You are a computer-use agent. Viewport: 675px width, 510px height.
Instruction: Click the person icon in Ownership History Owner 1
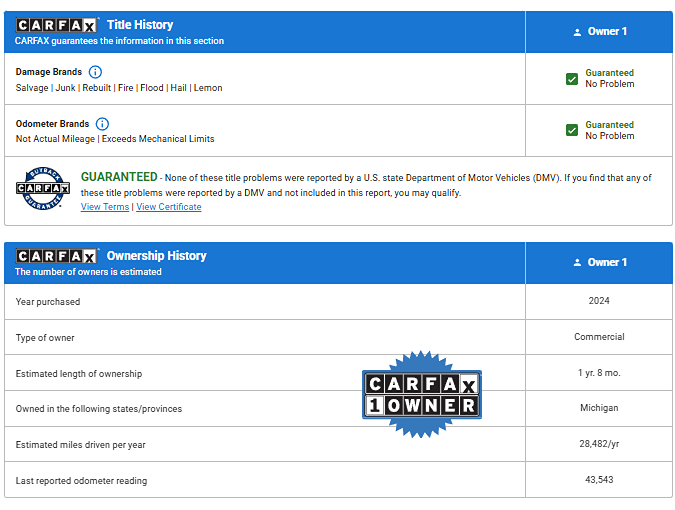coord(577,263)
